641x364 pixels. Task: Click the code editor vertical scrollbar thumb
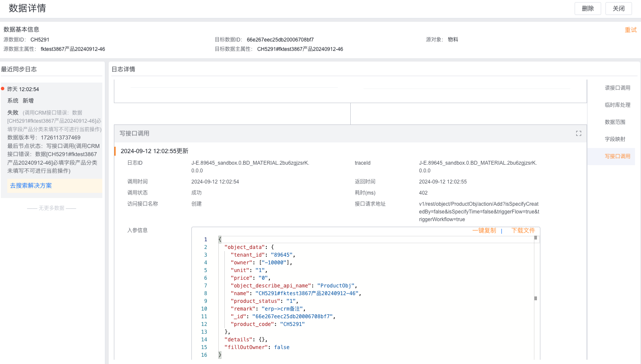click(535, 237)
